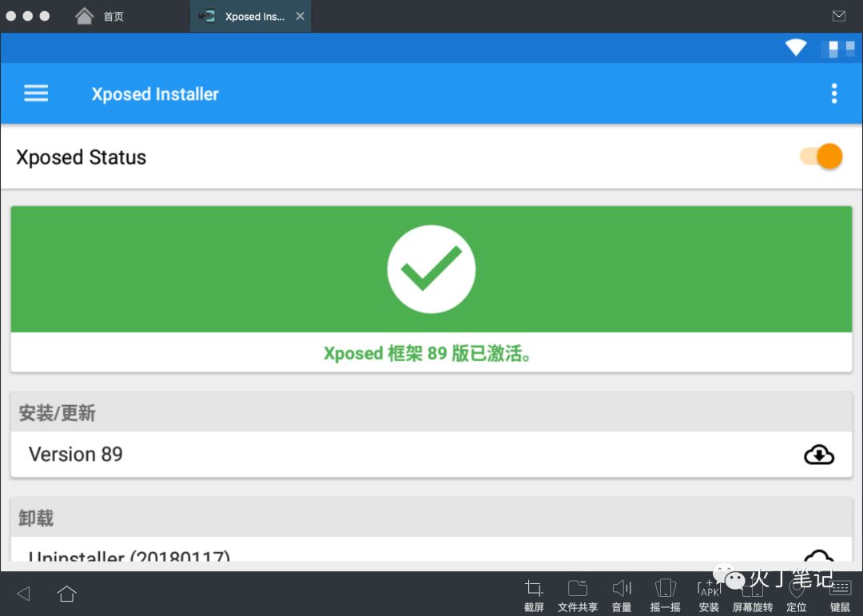Screen dimensions: 863x616
Task: Click the 键鼠 keyboard mouse tool
Action: [x=840, y=596]
